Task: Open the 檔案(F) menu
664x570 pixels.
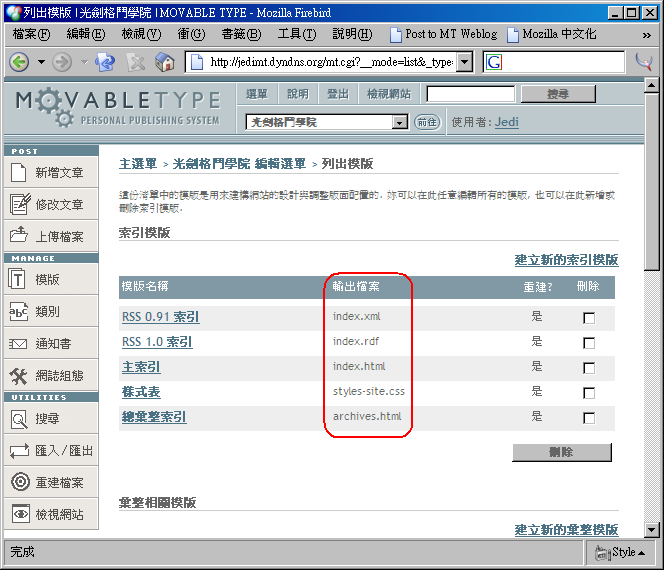Action: 31,34
